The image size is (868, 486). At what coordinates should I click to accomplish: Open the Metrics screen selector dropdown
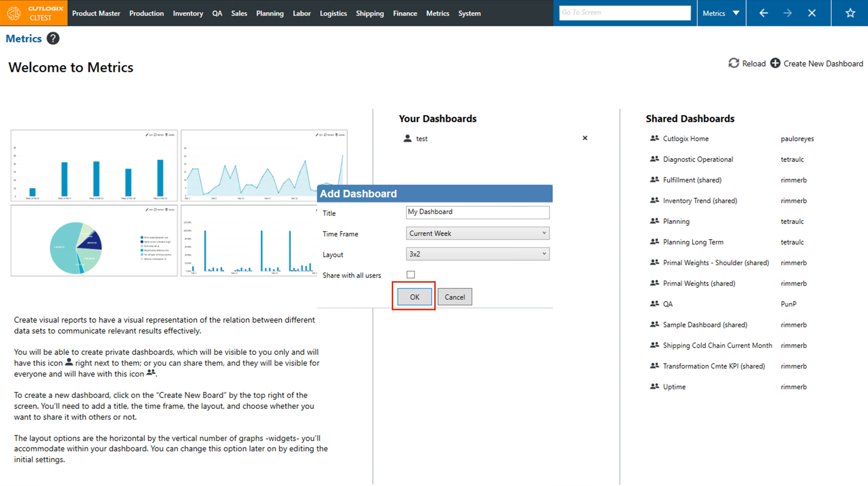coord(721,13)
